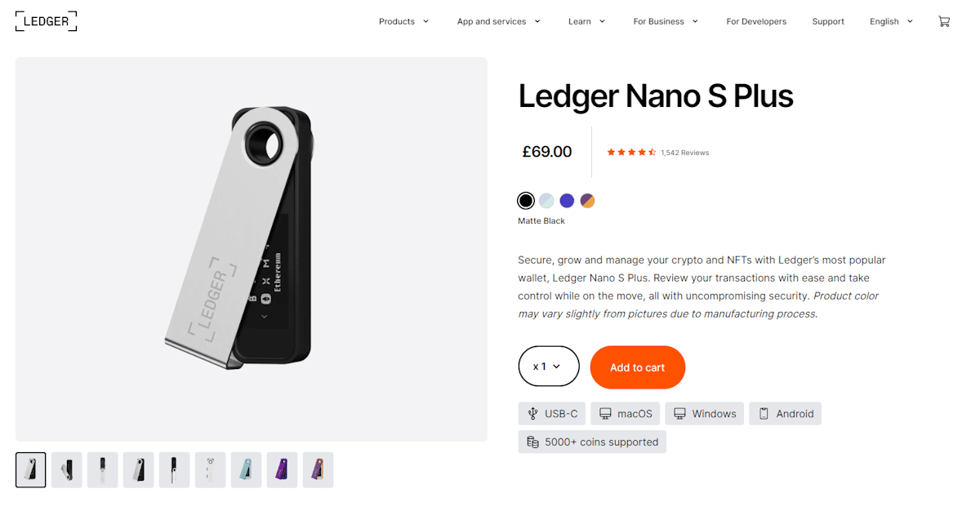Click the Ledger logo in the header
The image size is (980, 511).
pyautogui.click(x=47, y=21)
